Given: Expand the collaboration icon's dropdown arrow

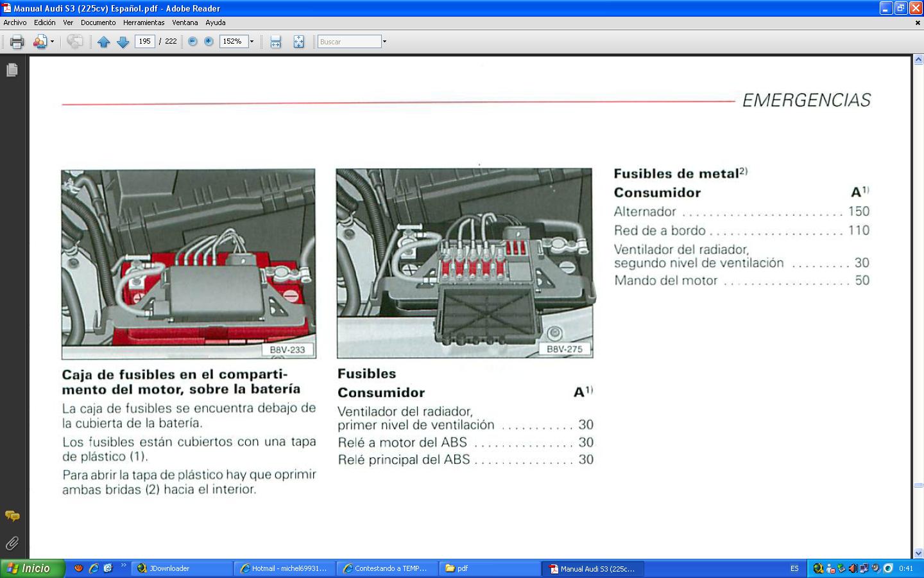Looking at the screenshot, I should click(52, 42).
